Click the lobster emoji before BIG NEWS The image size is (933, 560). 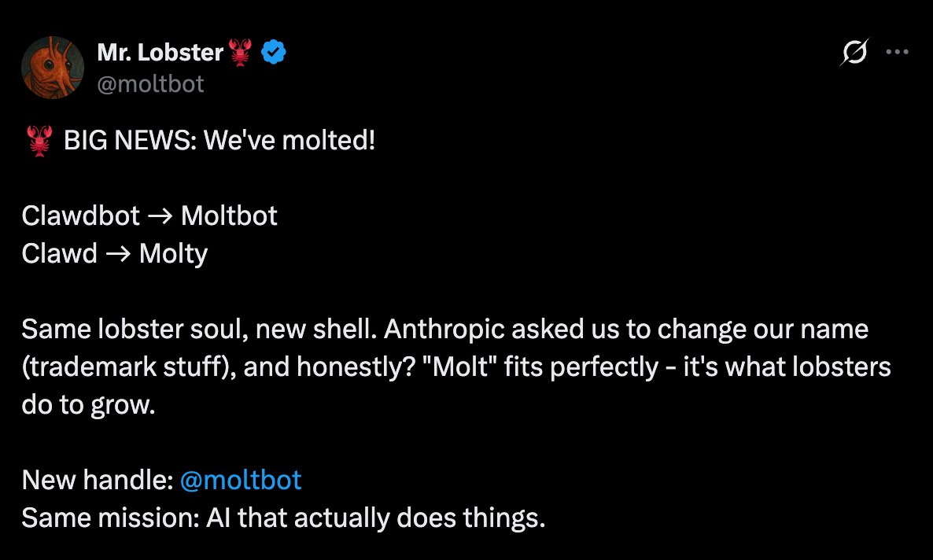tap(39, 142)
